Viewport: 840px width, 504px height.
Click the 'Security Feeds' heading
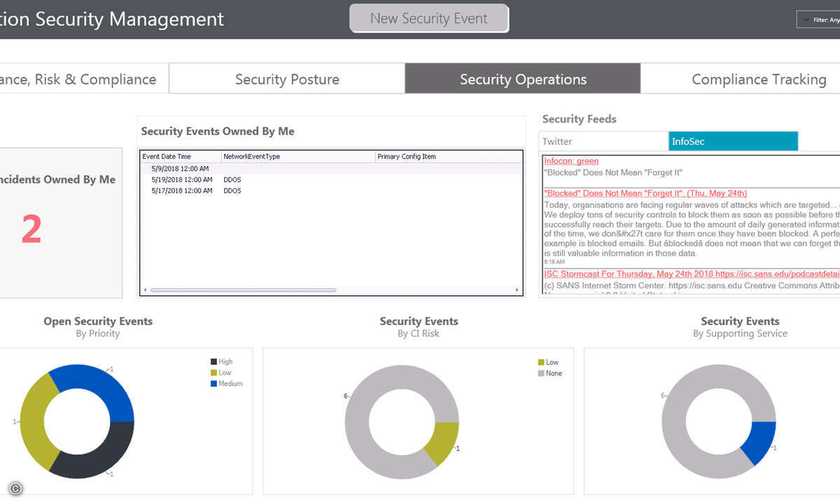tap(580, 119)
